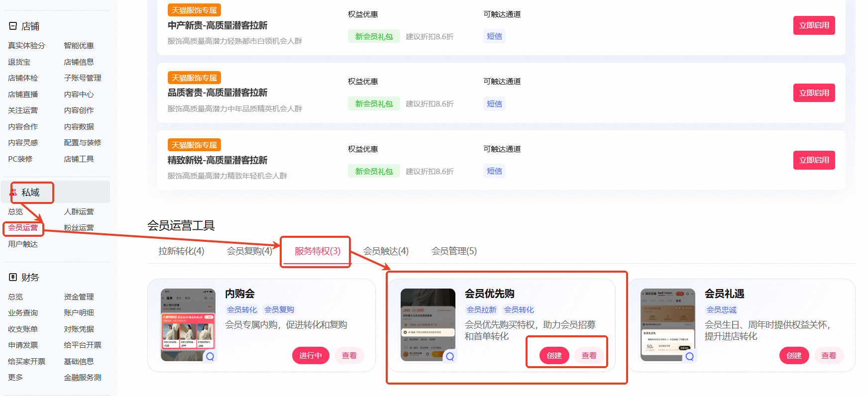This screenshot has height=396, width=868.
Task: Open 内容中心 in the sidebar
Action: pyautogui.click(x=79, y=94)
